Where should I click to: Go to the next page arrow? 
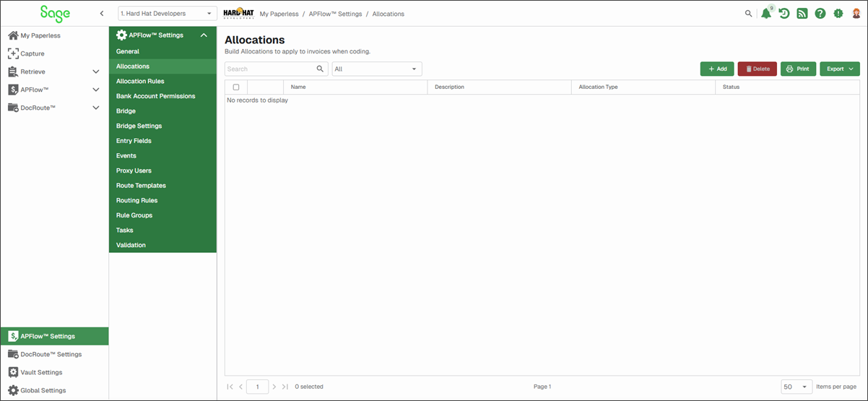tap(274, 387)
